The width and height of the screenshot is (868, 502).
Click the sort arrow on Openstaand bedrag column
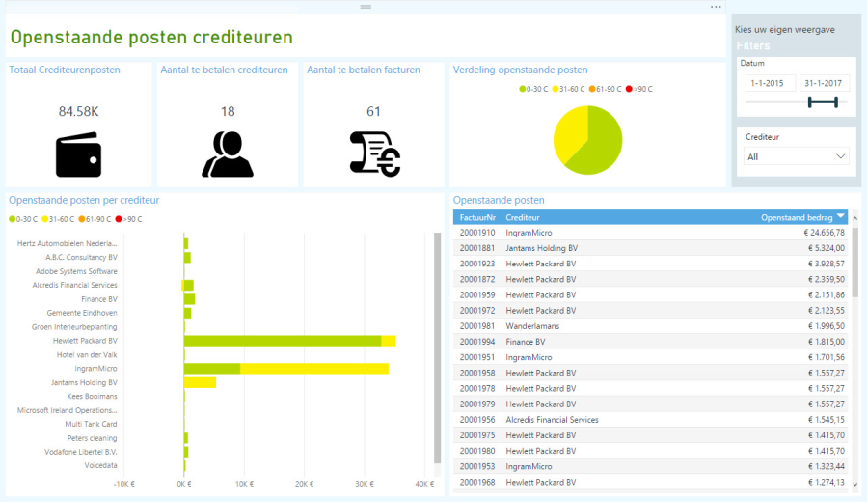[x=841, y=216]
